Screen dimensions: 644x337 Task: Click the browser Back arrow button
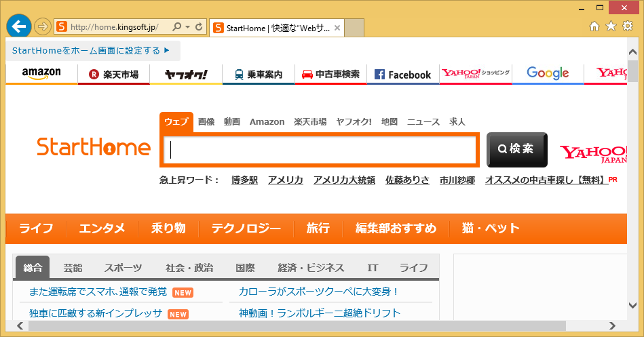coord(19,26)
